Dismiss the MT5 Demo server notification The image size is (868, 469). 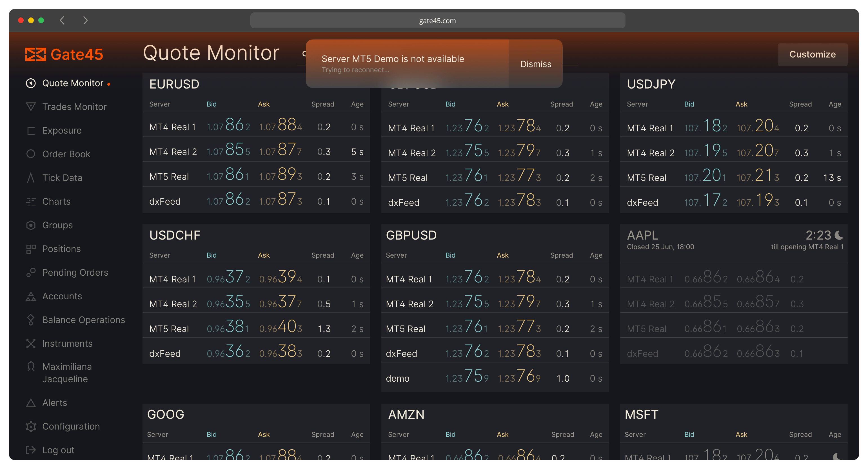536,64
